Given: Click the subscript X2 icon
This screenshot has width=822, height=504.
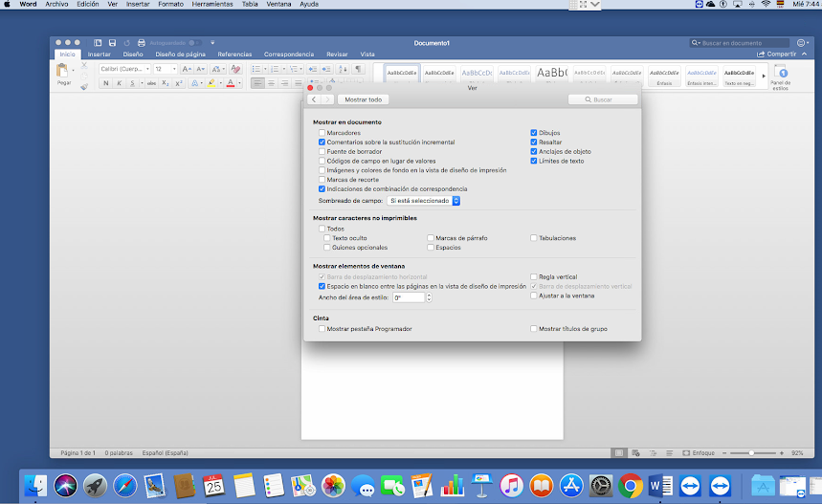Looking at the screenshot, I should click(166, 83).
